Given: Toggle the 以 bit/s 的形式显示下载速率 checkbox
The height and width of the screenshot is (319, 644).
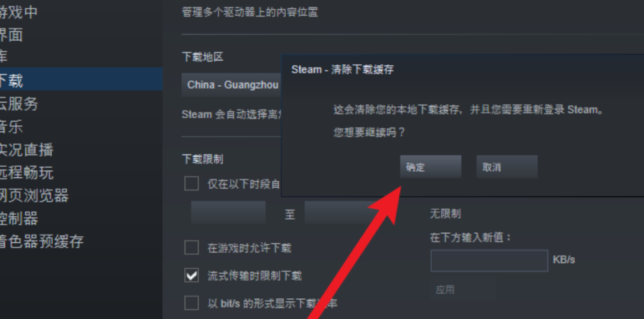Looking at the screenshot, I should click(191, 303).
